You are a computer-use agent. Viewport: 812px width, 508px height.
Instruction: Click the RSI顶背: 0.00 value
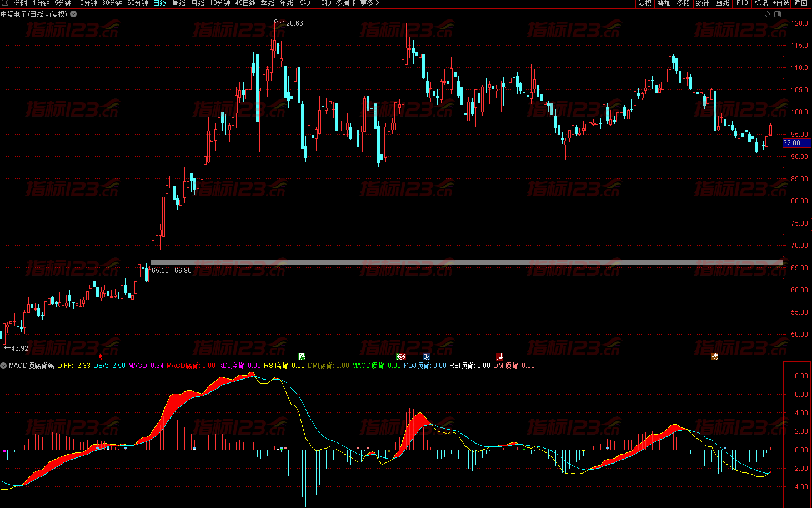tap(470, 366)
